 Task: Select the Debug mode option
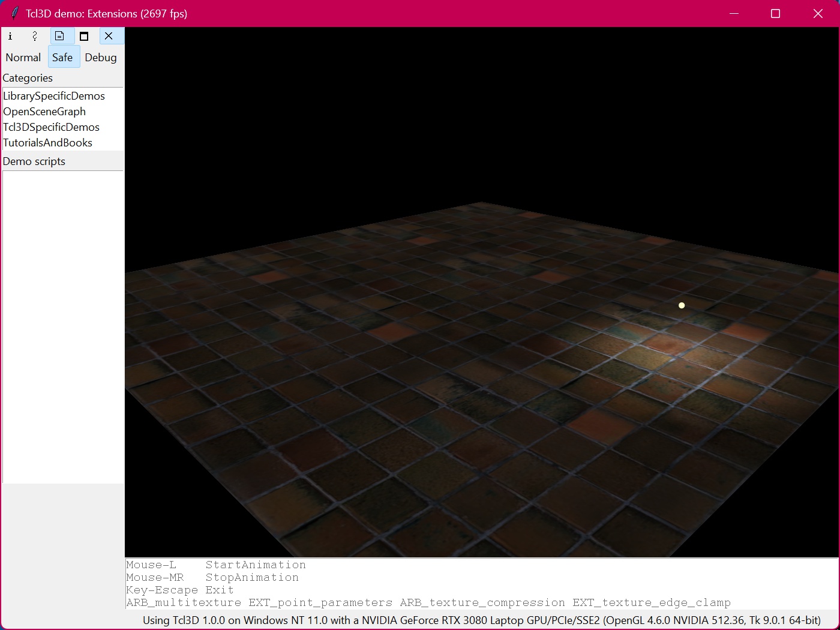(x=101, y=58)
